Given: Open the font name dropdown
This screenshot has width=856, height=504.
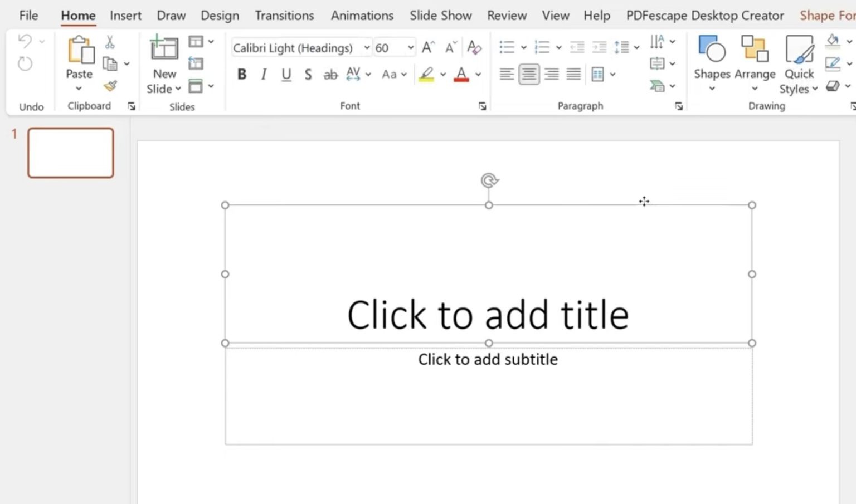Looking at the screenshot, I should pyautogui.click(x=367, y=48).
